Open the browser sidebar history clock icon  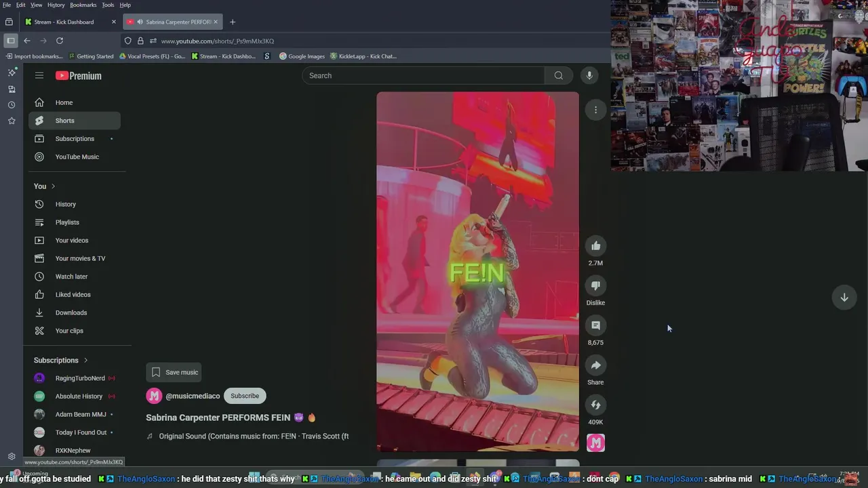click(x=12, y=104)
